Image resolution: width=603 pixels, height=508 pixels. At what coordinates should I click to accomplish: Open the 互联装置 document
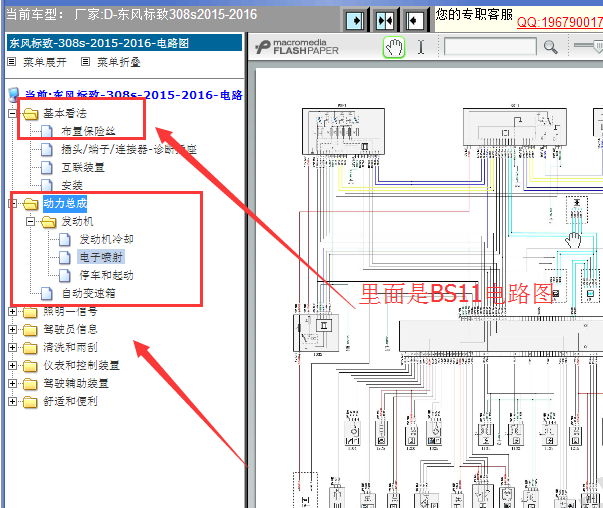(x=83, y=167)
